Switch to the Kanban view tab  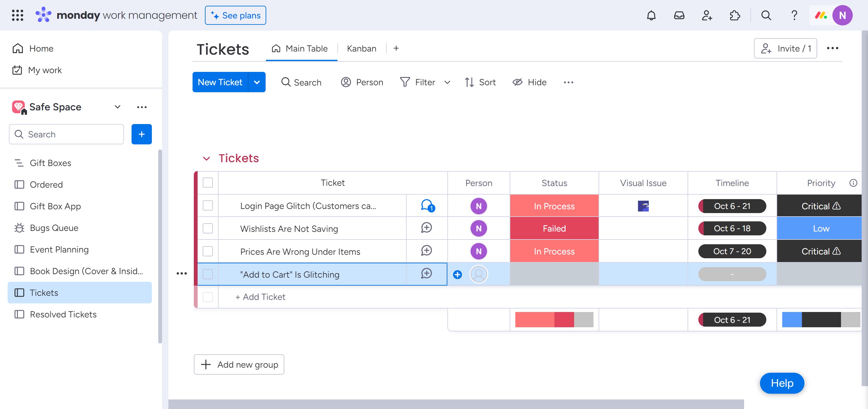click(x=361, y=49)
